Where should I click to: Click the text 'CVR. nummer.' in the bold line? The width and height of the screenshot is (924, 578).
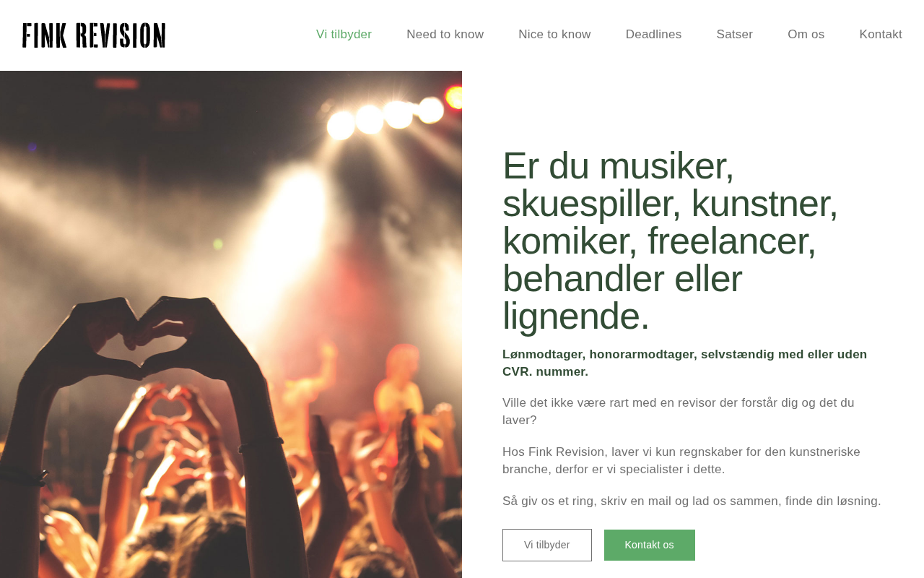(545, 371)
